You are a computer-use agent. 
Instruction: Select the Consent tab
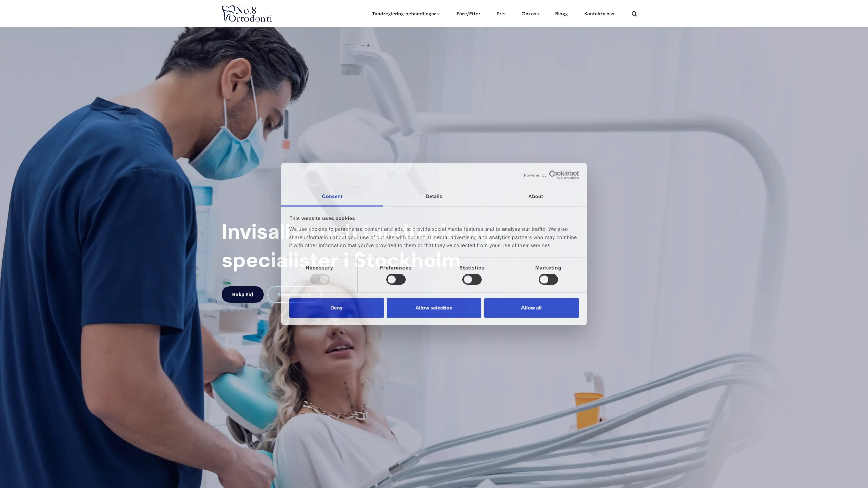pos(332,197)
